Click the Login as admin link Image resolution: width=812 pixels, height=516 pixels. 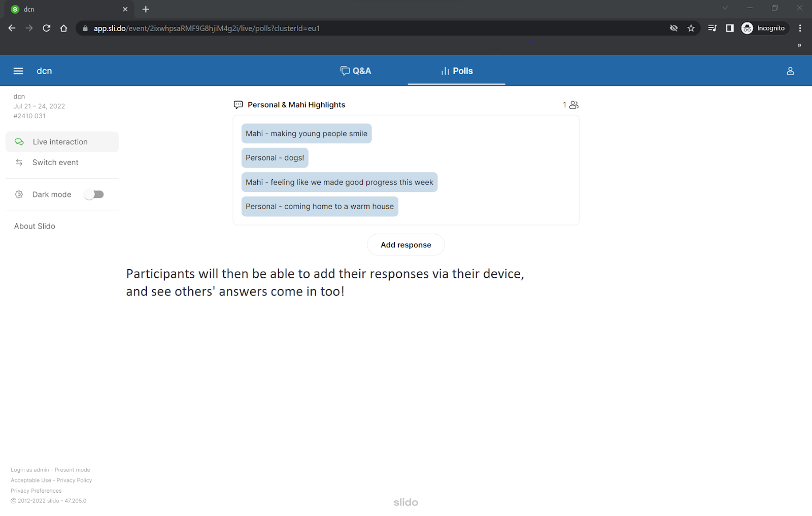click(30, 470)
